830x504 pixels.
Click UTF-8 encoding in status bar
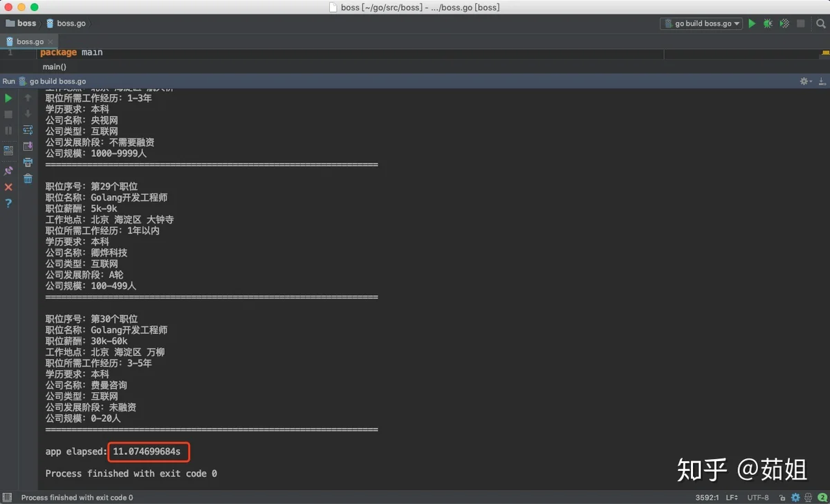tap(757, 498)
